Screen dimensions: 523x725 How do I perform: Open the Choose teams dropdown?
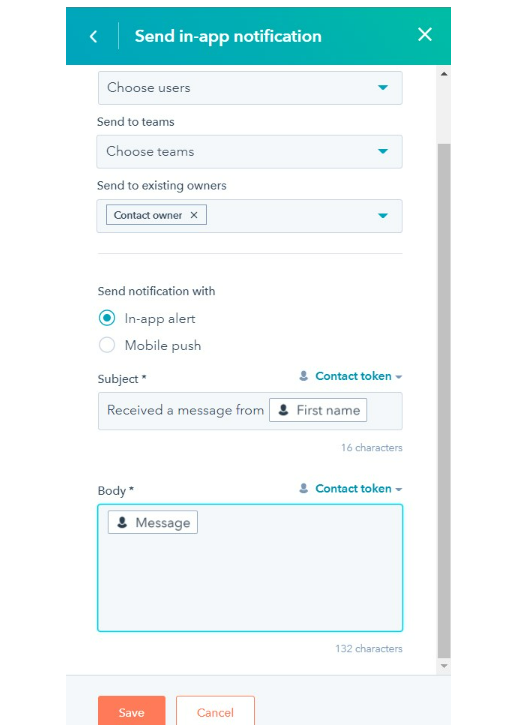250,152
